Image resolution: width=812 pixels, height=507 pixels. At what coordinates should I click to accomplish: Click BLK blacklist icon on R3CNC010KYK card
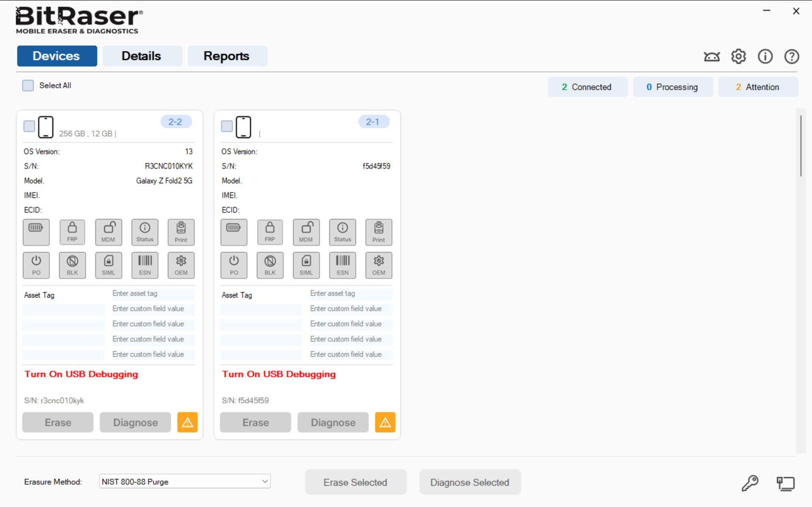point(72,265)
